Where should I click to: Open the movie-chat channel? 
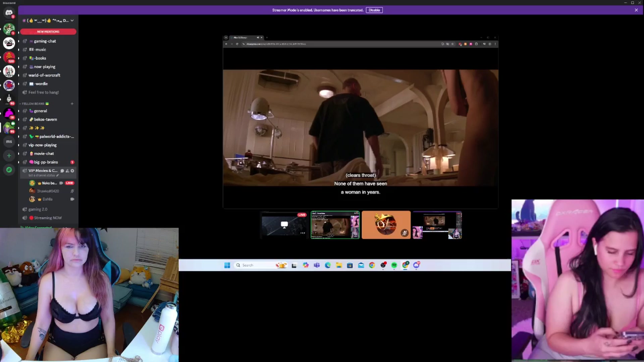point(48,154)
